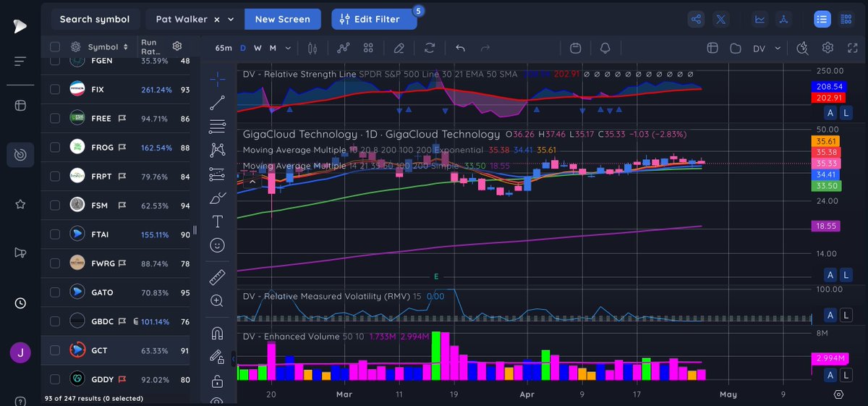This screenshot has width=868, height=406.
Task: Toggle the stay-in-drawing-mode pencil lock
Action: pyautogui.click(x=217, y=357)
